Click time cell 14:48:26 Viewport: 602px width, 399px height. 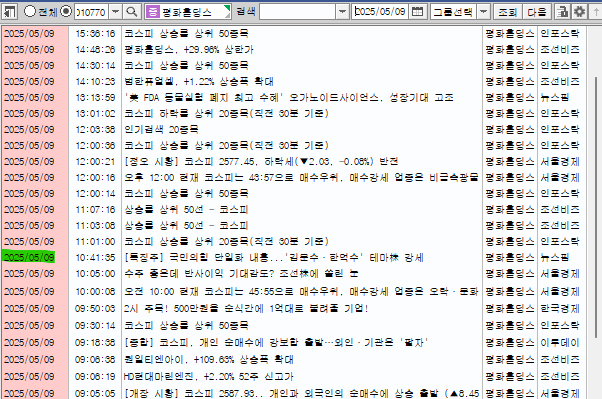(x=95, y=50)
